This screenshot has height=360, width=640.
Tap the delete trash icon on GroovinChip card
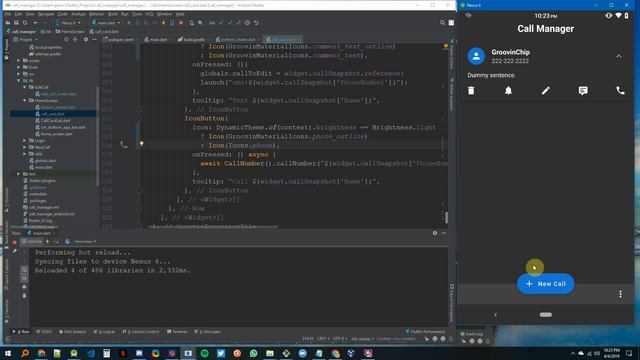click(471, 91)
